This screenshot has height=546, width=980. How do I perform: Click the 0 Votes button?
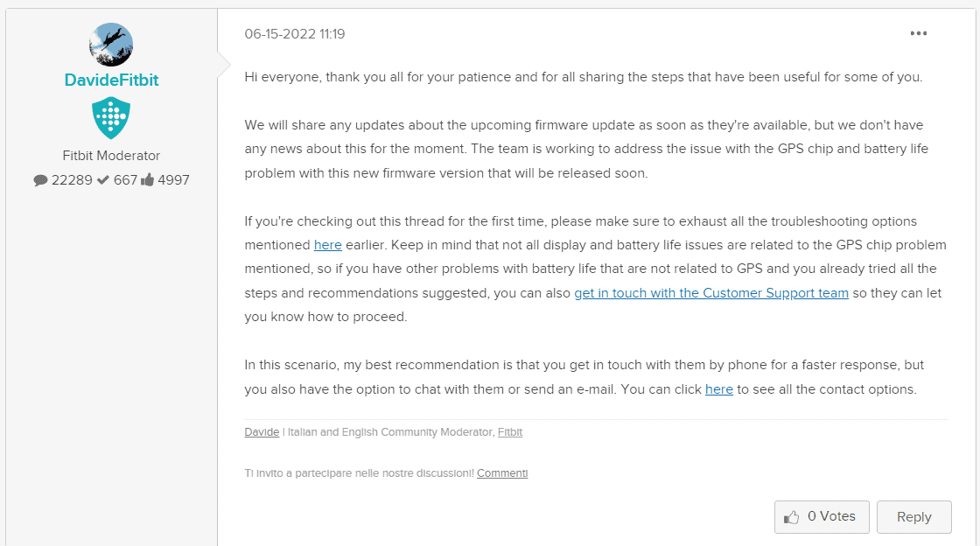[822, 516]
